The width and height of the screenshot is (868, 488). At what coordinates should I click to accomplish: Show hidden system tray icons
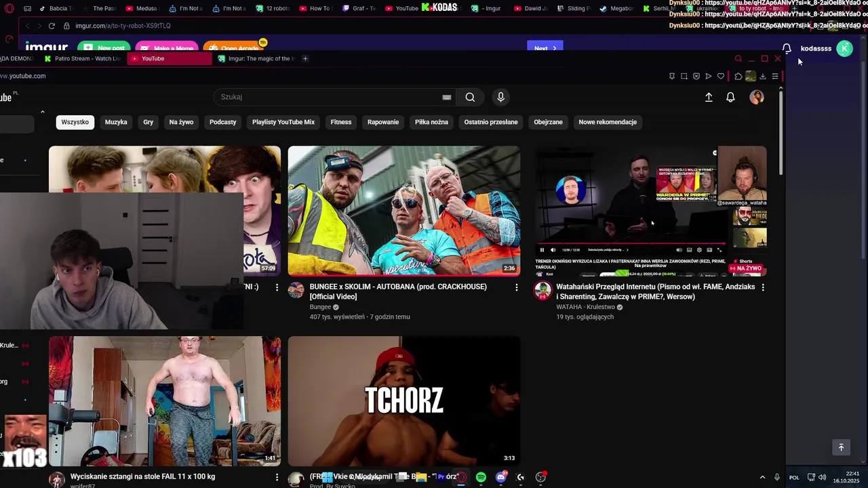pos(762,477)
